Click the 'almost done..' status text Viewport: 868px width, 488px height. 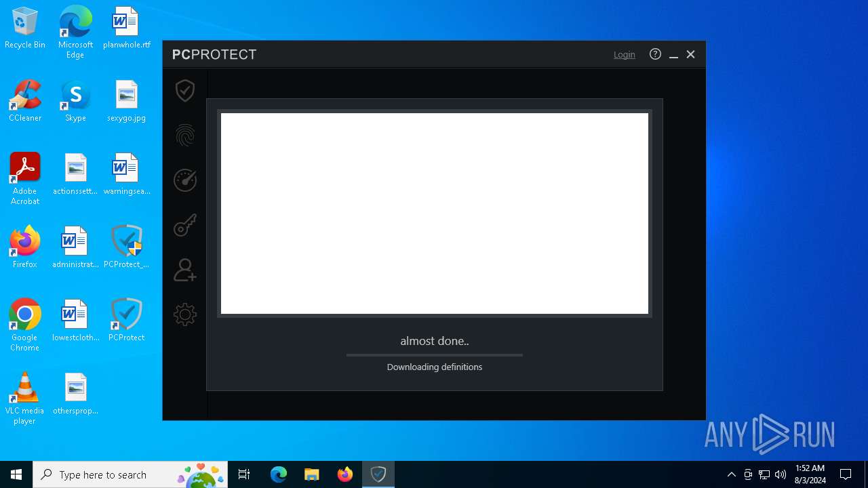pyautogui.click(x=435, y=341)
